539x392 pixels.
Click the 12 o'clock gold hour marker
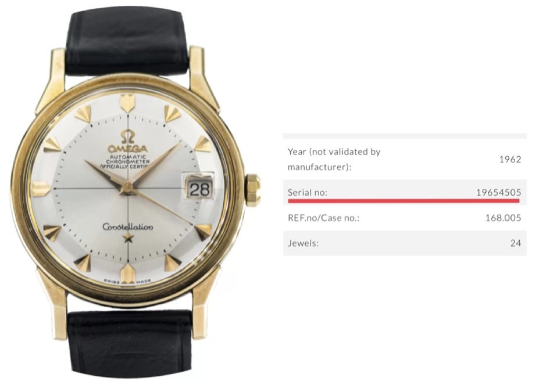[x=127, y=104]
